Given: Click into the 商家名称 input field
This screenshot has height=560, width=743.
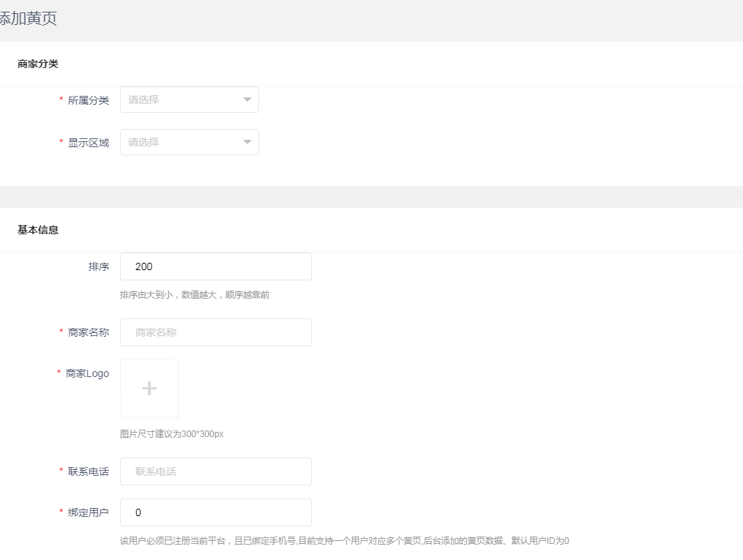Looking at the screenshot, I should tap(215, 332).
